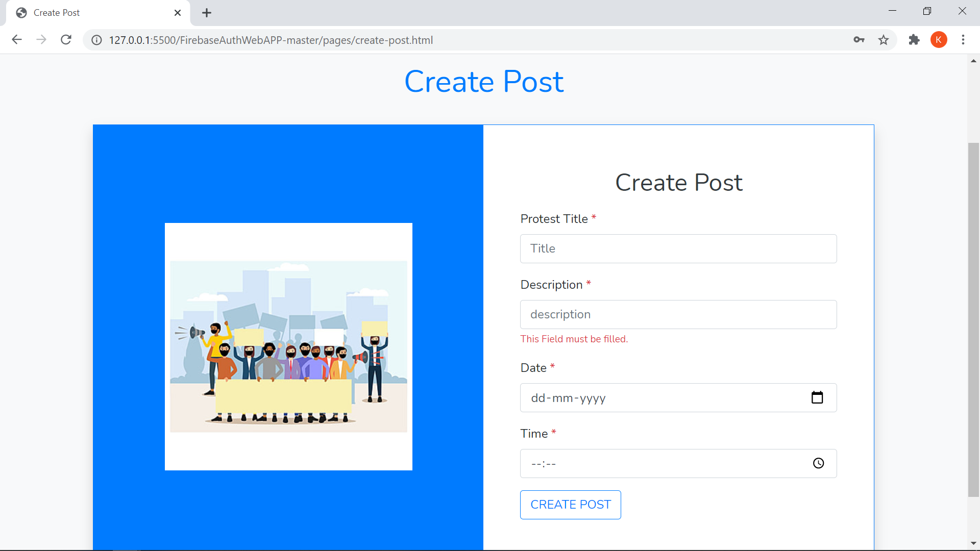Open the saved passwords key icon
Screen dimensions: 980x551
coord(859,40)
